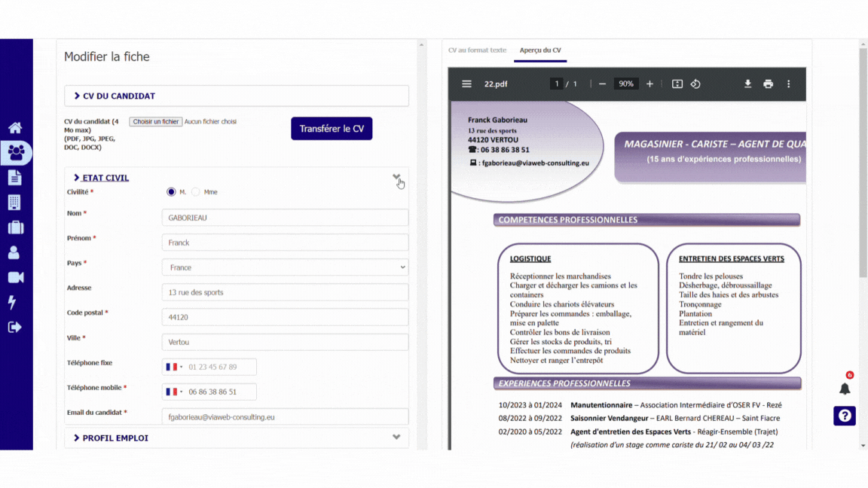Open Téléphone mobile country flag dropdown
Image resolution: width=868 pixels, height=488 pixels.
(x=174, y=392)
